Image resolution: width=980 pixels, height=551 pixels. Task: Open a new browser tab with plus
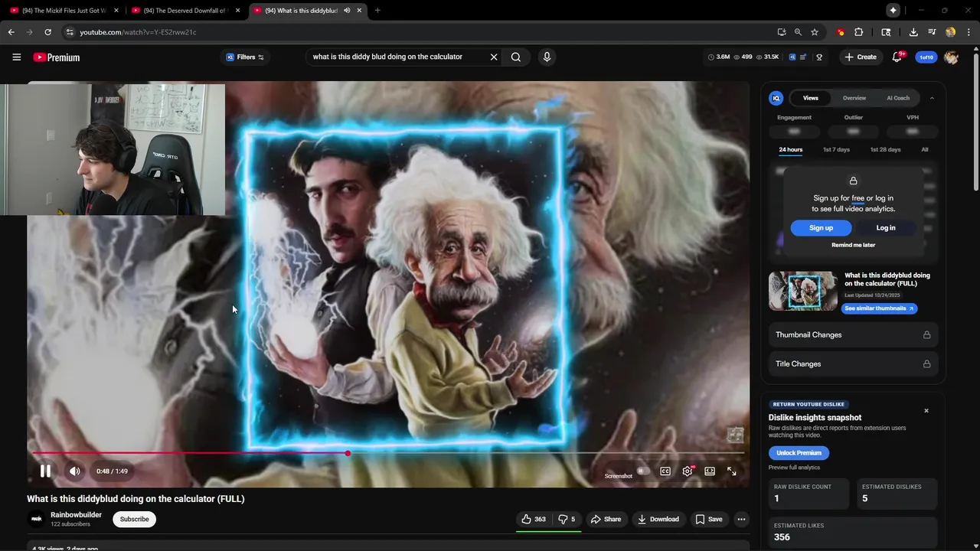377,11
